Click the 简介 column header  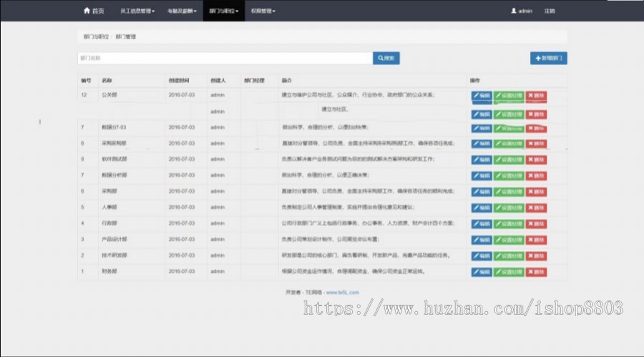[x=287, y=81]
